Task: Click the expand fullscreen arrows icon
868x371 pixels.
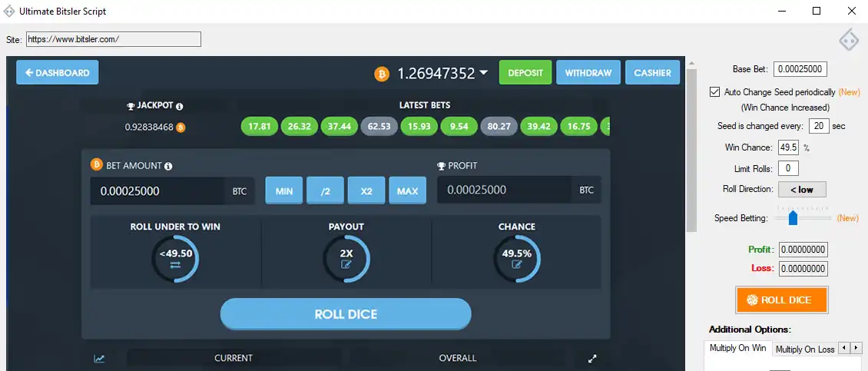Action: click(592, 359)
